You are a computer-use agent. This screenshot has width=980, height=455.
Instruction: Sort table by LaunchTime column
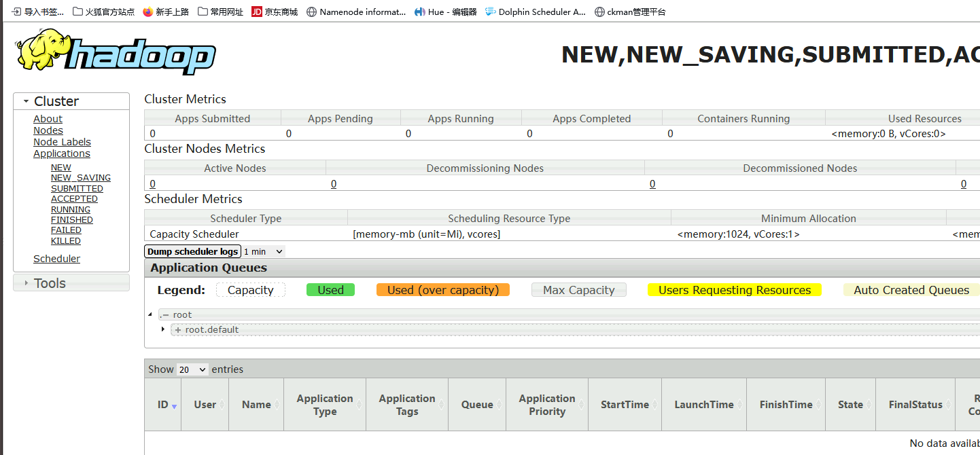click(x=704, y=405)
